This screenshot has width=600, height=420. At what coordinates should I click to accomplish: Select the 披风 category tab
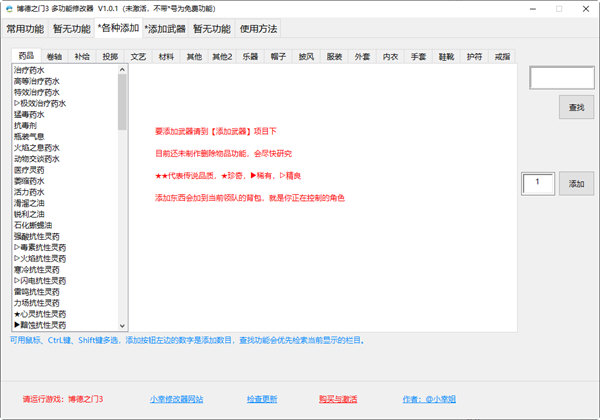tap(306, 57)
